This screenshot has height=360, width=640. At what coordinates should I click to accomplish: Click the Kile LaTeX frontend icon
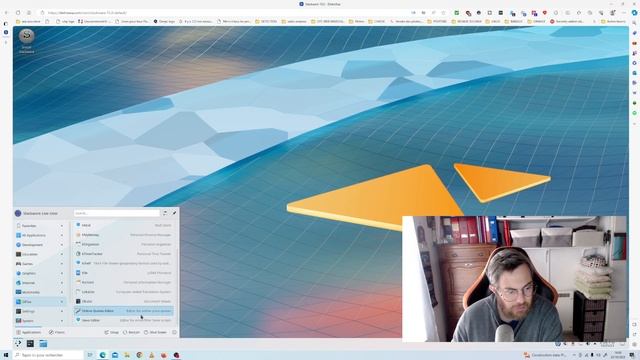point(78,273)
